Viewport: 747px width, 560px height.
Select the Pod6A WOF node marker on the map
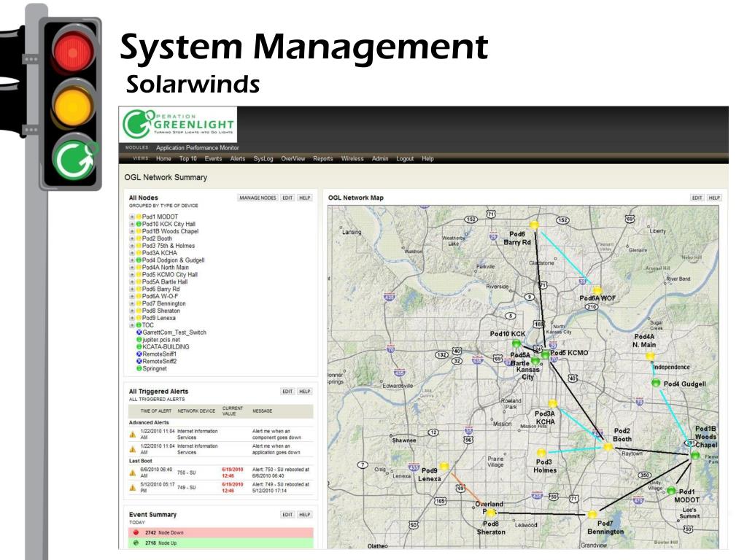(x=597, y=290)
